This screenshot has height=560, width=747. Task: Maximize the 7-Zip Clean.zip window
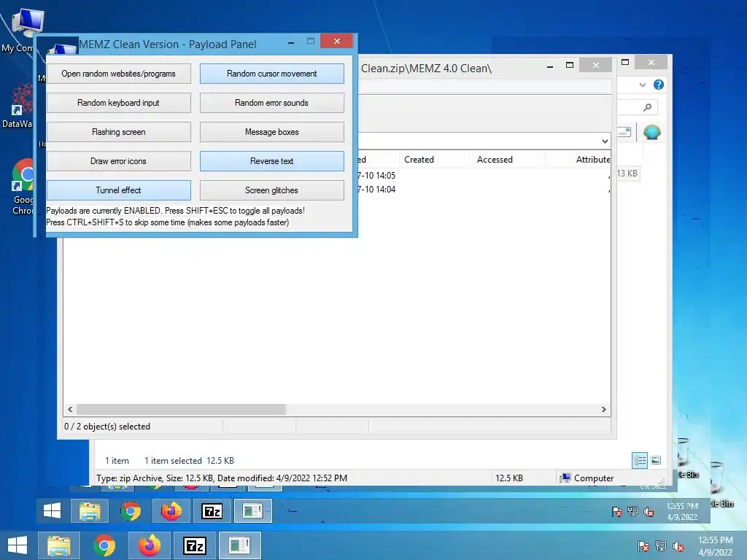(x=569, y=65)
